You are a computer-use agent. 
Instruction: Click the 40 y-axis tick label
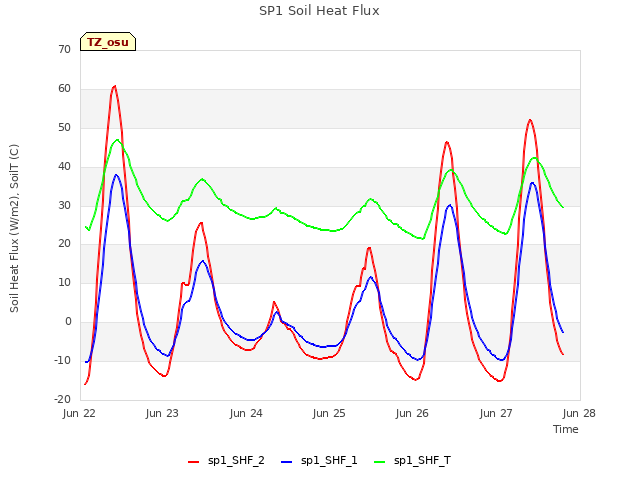64,167
